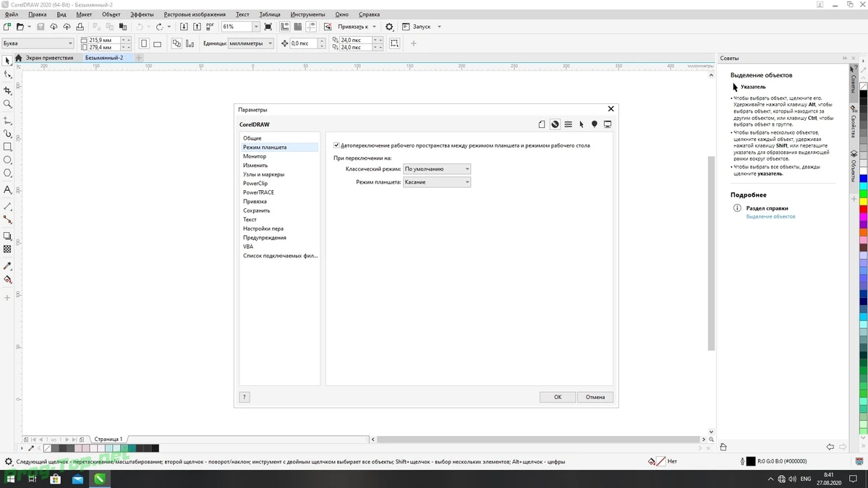The width and height of the screenshot is (868, 488).
Task: Click the Export icon in toolbar
Action: click(x=197, y=27)
